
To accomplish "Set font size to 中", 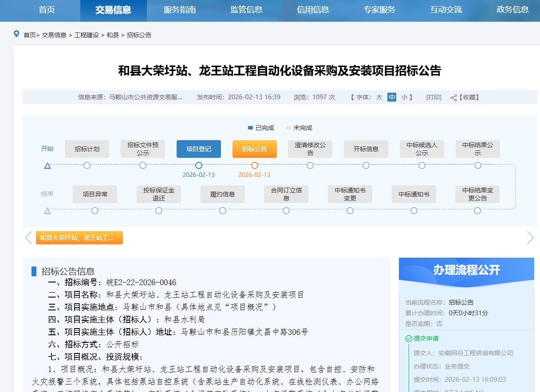I will (392, 97).
